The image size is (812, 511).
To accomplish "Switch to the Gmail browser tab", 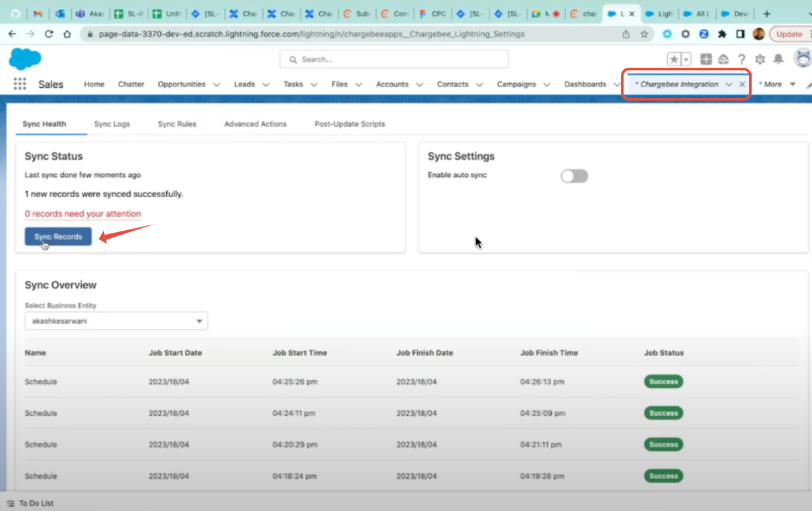I will tap(38, 13).
